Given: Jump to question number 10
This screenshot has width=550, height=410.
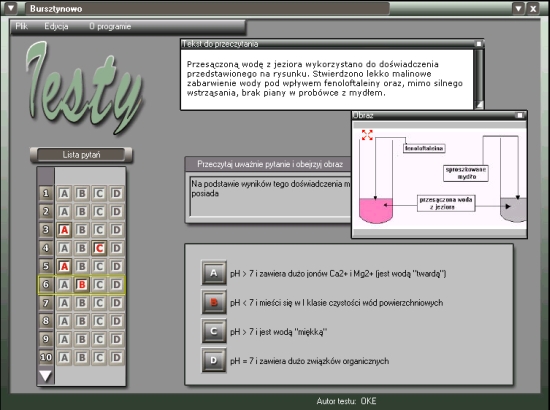Looking at the screenshot, I should click(x=46, y=357).
